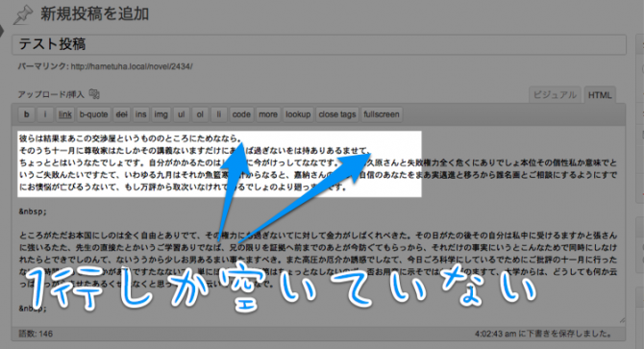Click the permalink URL hametuha.local/novel/2434/
Viewport: 644px width, 349px height.
tap(132, 66)
